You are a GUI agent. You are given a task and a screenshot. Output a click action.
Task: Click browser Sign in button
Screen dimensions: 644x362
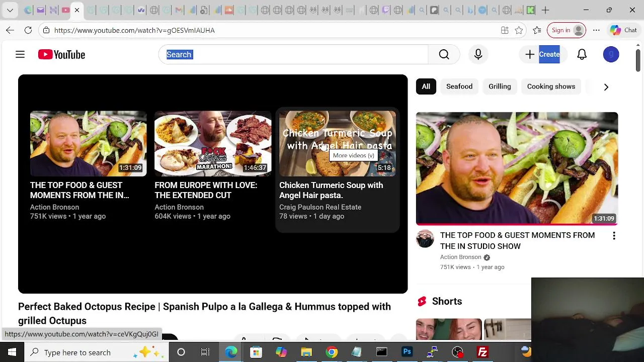[x=567, y=30]
